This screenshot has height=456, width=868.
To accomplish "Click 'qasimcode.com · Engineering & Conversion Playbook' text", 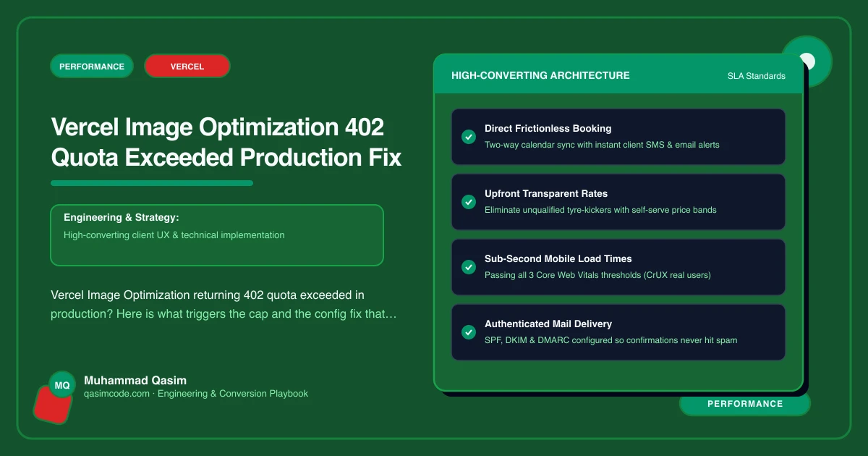I will coord(196,394).
